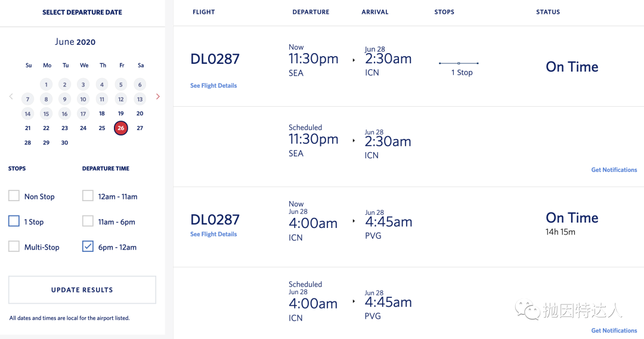Select June 19 on the calendar

[x=121, y=113]
